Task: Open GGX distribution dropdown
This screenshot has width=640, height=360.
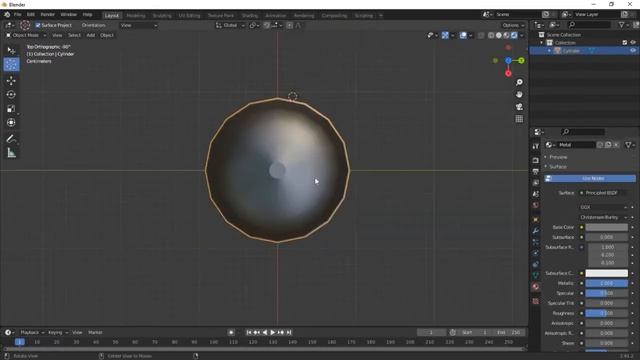Action: (x=603, y=207)
